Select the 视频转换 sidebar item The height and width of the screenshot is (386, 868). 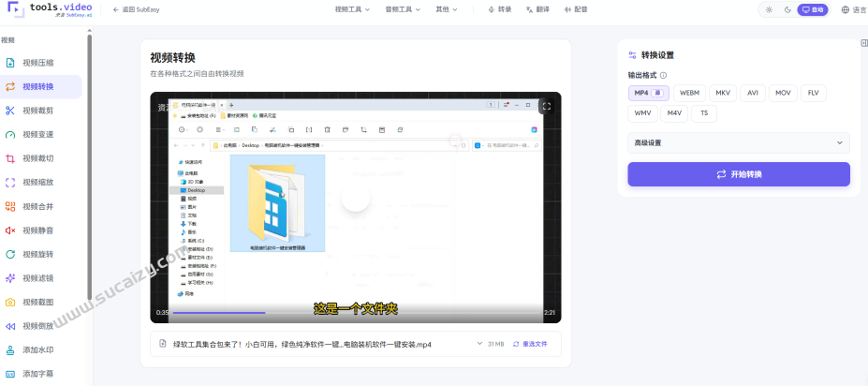pos(37,87)
